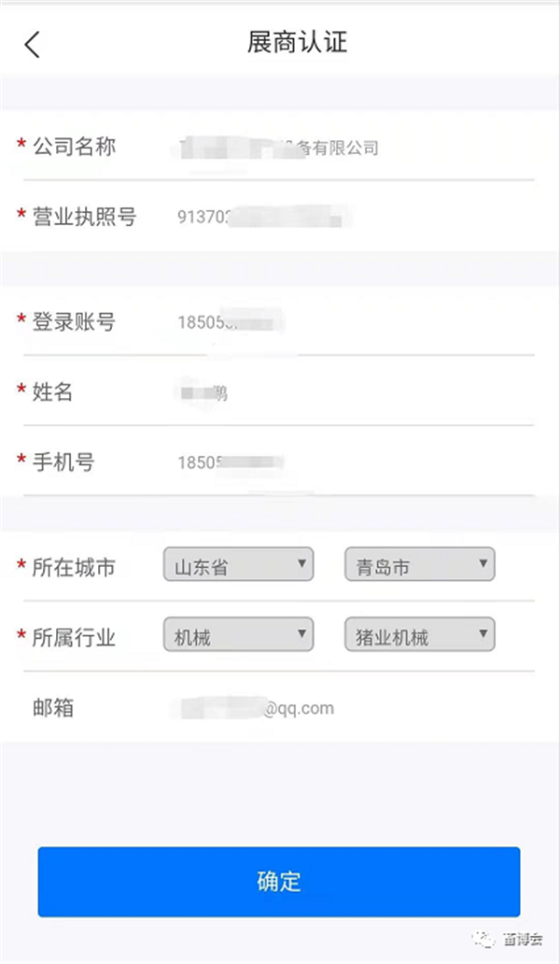Tap the 登录账号 label text
Viewport: 560px width, 964px height.
click(x=74, y=322)
